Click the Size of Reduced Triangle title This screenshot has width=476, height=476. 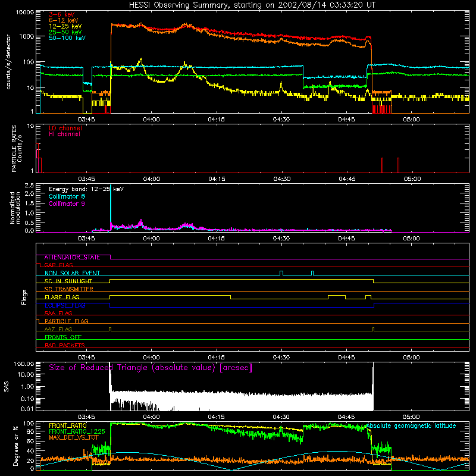click(151, 368)
